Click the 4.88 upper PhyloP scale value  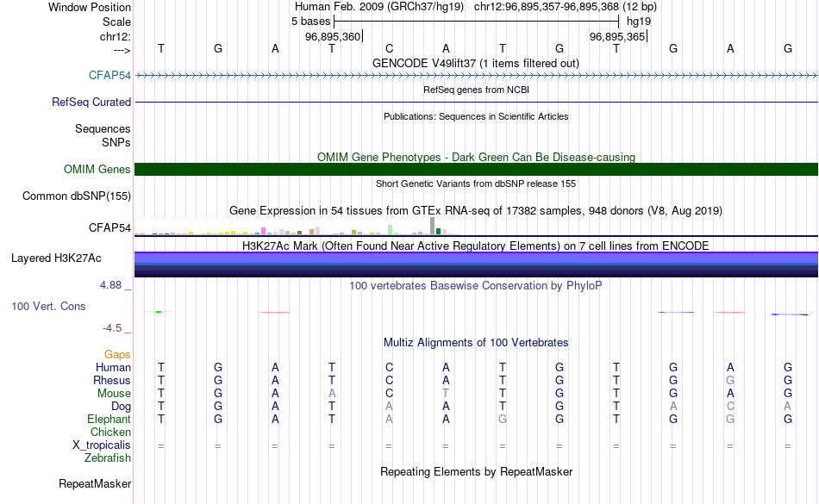[110, 285]
